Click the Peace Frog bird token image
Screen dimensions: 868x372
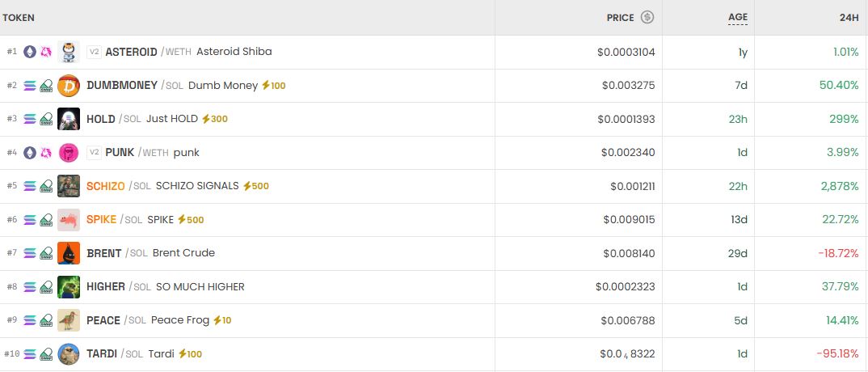point(69,320)
